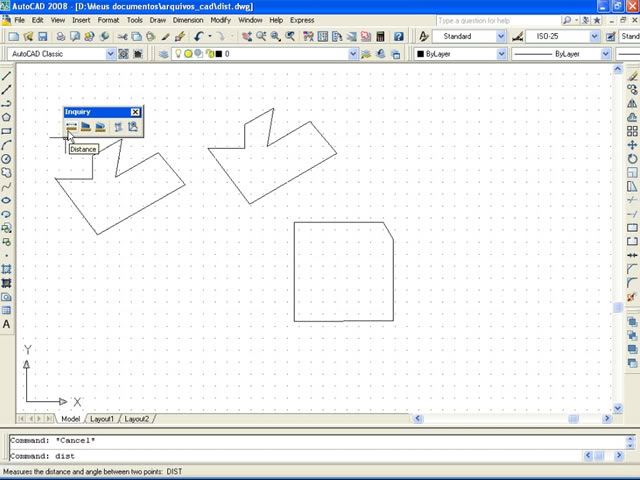Image resolution: width=640 pixels, height=480 pixels.
Task: Click the Region/Mass Properties icon in Inquiry toolbar
Action: [x=100, y=127]
